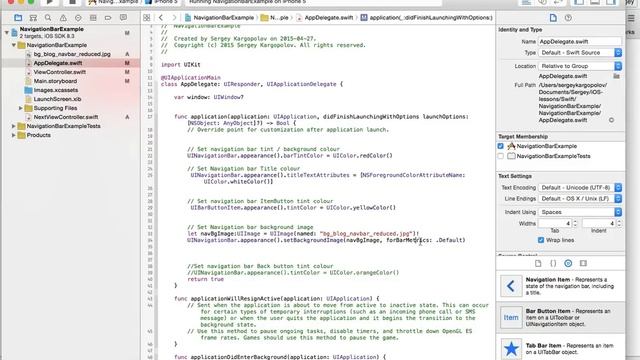Open the Symbol navigator

33,18
